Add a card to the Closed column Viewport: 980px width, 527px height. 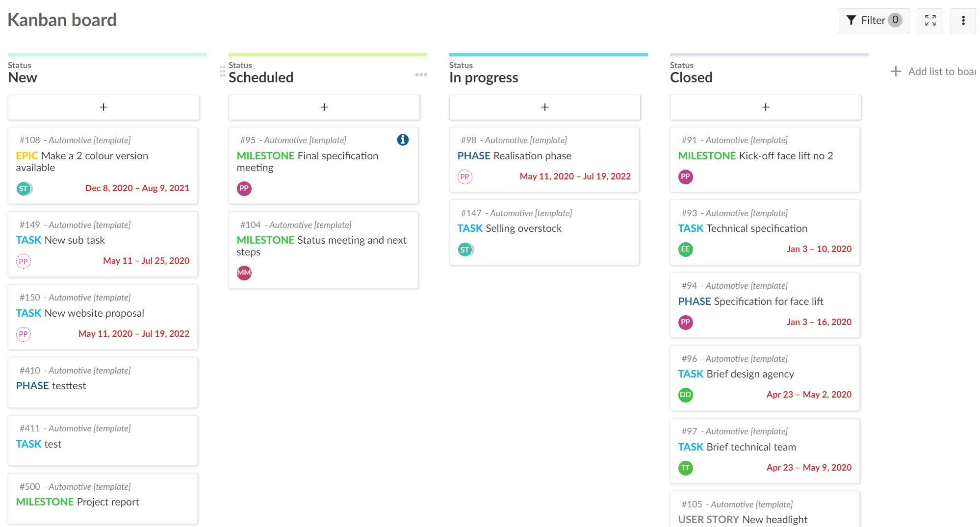pos(766,107)
